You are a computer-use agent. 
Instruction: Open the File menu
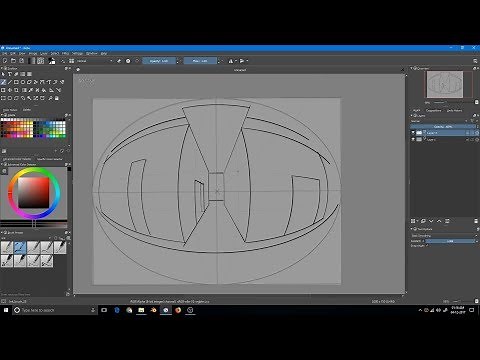click(4, 53)
